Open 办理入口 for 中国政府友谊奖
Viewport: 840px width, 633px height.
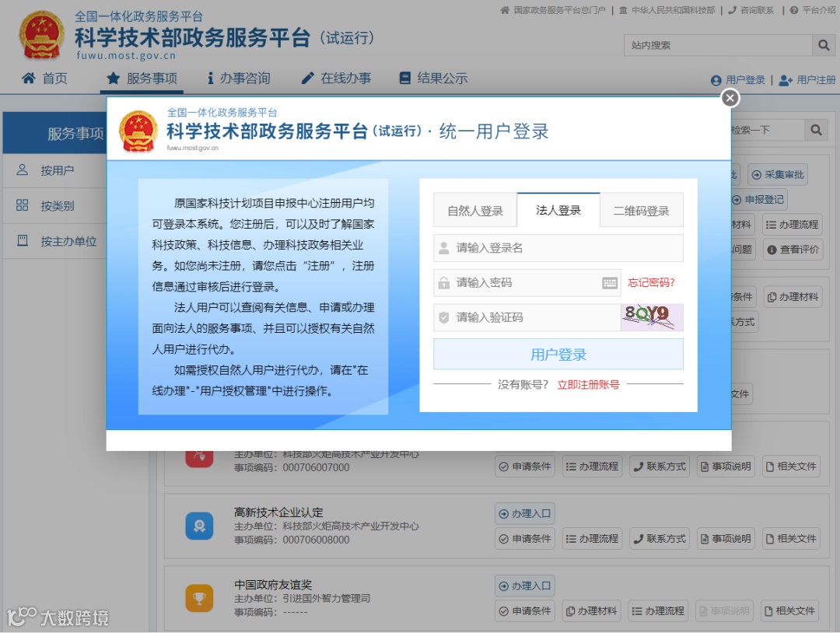[524, 586]
